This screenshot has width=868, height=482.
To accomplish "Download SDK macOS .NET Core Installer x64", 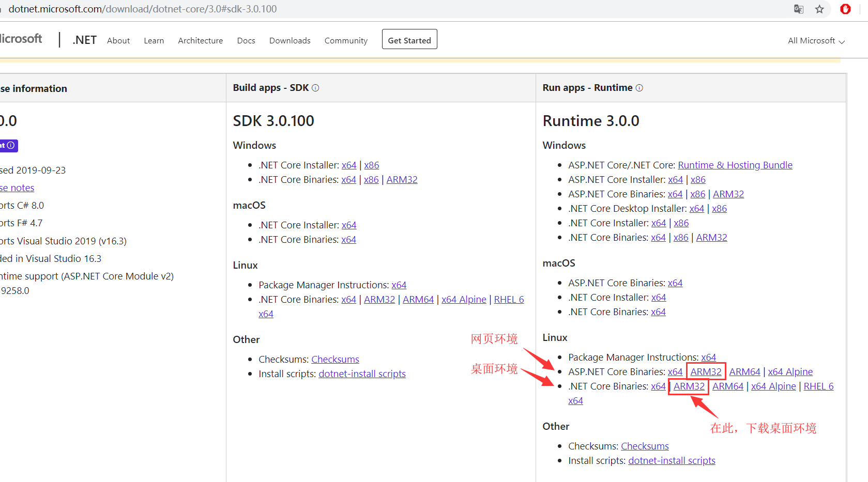I will point(349,225).
